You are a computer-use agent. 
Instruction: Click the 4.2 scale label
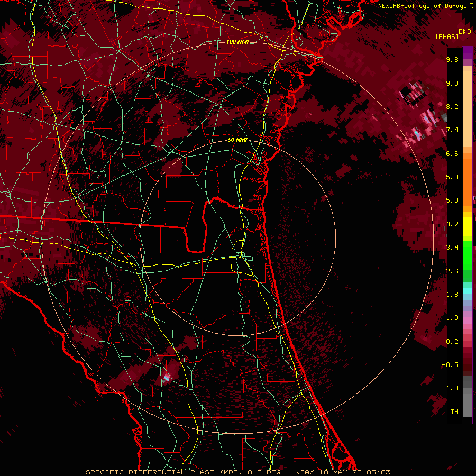coord(452,224)
